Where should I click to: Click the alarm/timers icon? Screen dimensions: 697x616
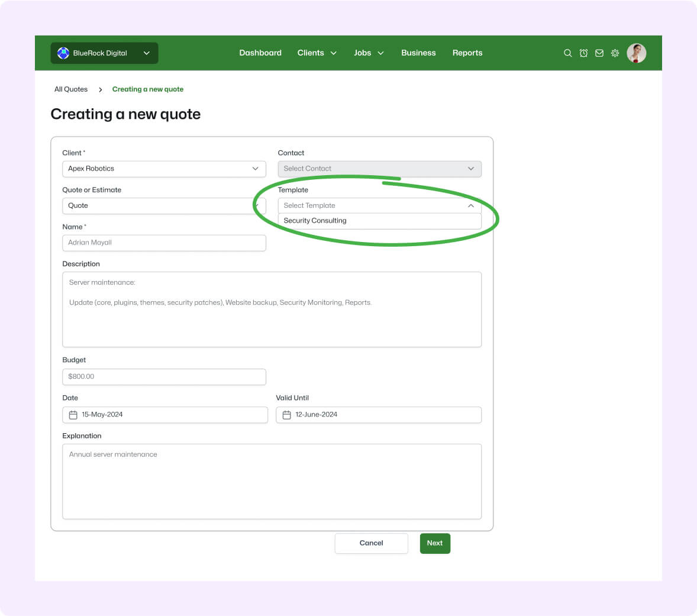tap(583, 53)
